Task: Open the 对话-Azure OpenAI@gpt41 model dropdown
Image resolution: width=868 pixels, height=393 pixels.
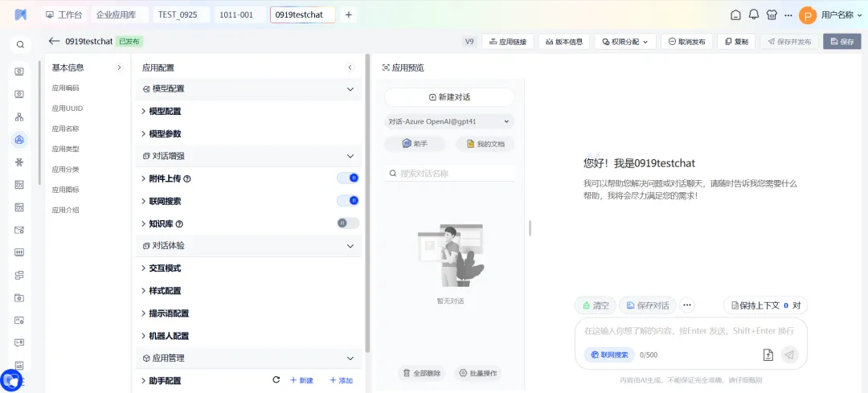Action: click(449, 121)
